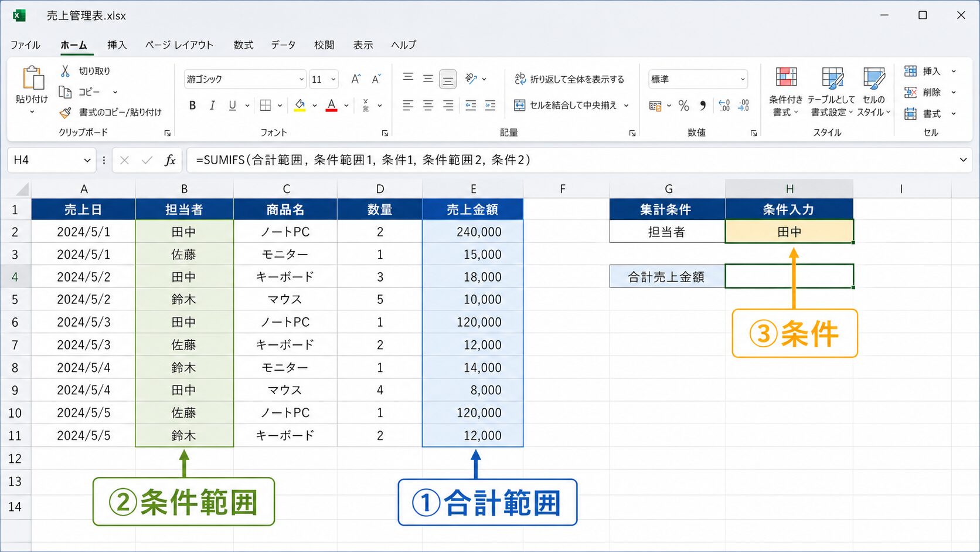The width and height of the screenshot is (980, 552).
Task: Toggle left text alignment
Action: (x=408, y=106)
